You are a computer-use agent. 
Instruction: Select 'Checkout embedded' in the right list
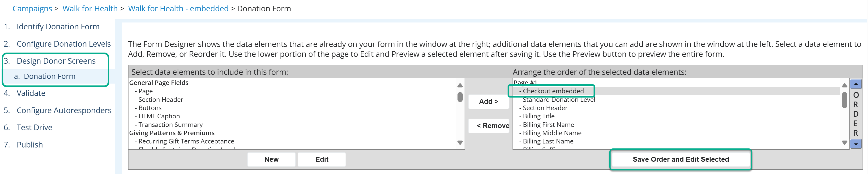click(x=553, y=90)
